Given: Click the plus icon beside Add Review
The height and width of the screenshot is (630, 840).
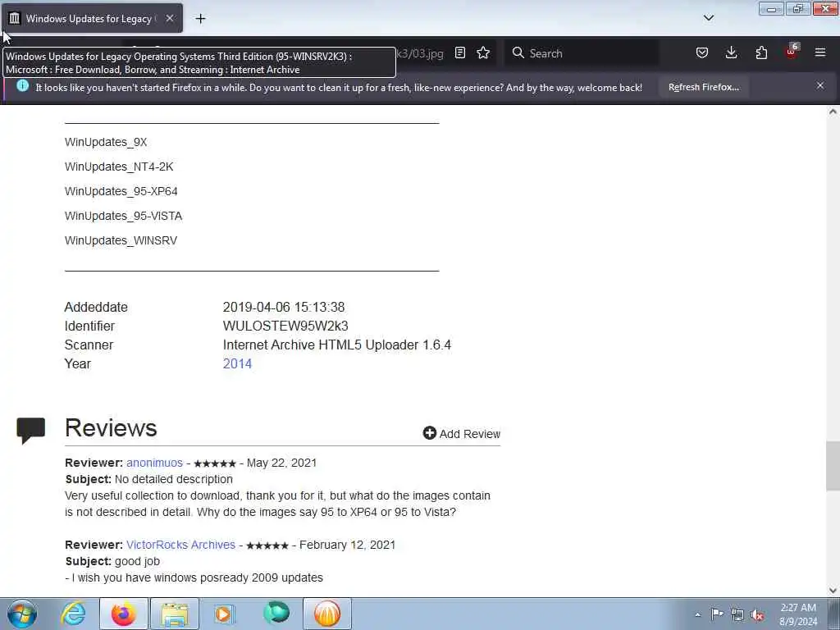Looking at the screenshot, I should tap(429, 433).
